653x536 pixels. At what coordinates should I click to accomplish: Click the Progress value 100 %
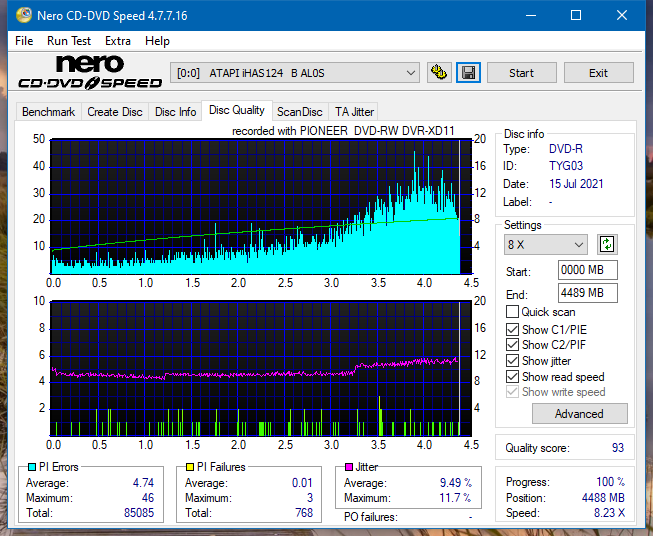(x=611, y=482)
